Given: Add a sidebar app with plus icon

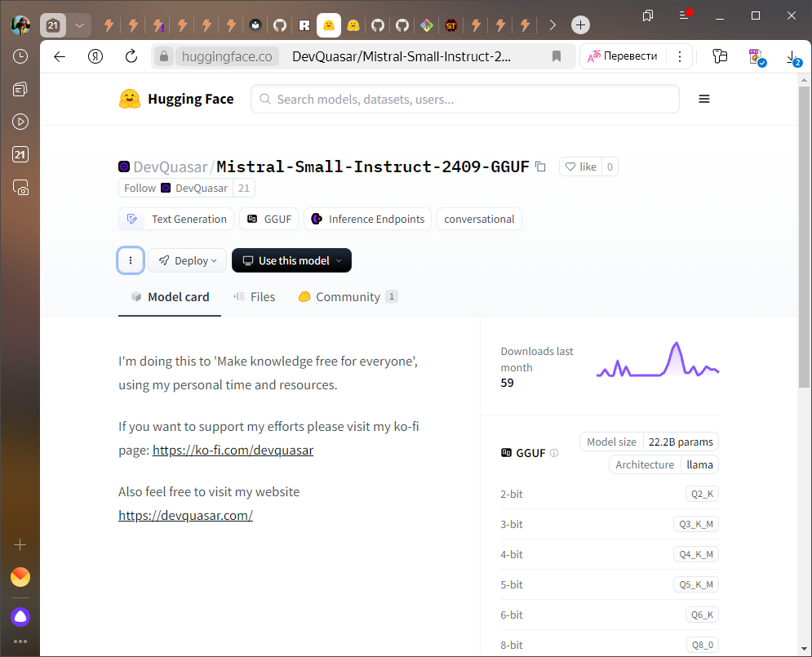Looking at the screenshot, I should coord(20,544).
